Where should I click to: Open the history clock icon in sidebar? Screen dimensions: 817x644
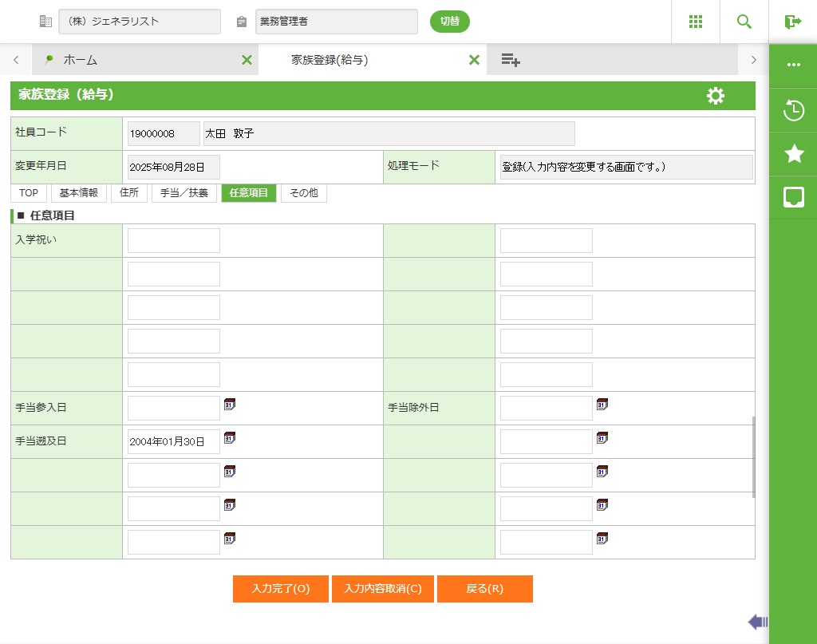click(x=793, y=110)
